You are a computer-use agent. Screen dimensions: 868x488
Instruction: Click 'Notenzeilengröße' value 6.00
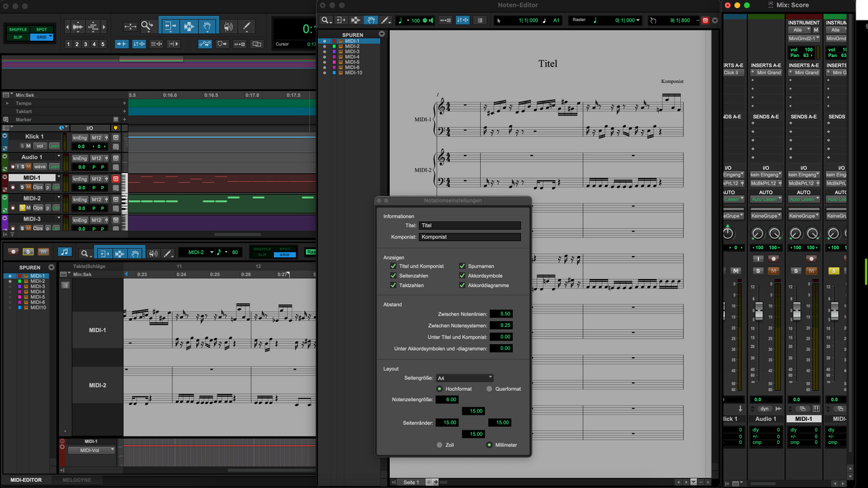click(x=447, y=400)
